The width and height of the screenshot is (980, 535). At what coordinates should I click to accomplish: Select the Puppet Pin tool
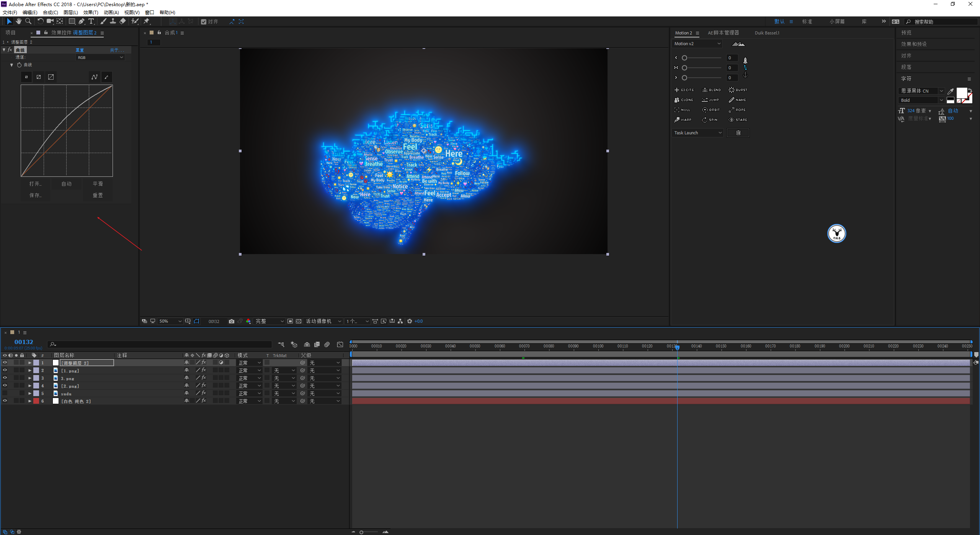(x=147, y=21)
